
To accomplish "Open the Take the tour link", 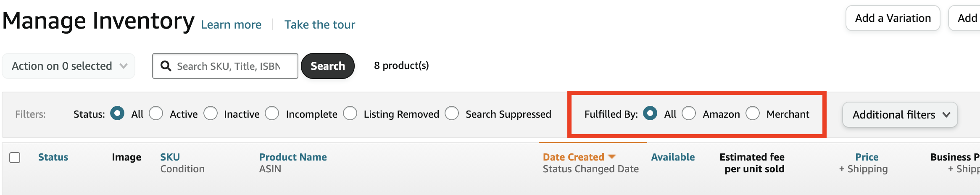I will 320,25.
